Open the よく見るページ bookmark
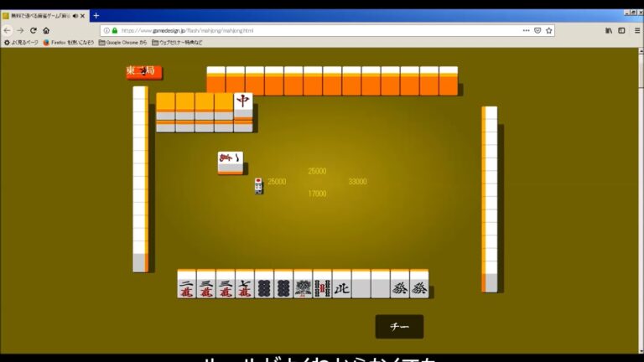Viewport: 644px width, 362px height. click(x=21, y=42)
